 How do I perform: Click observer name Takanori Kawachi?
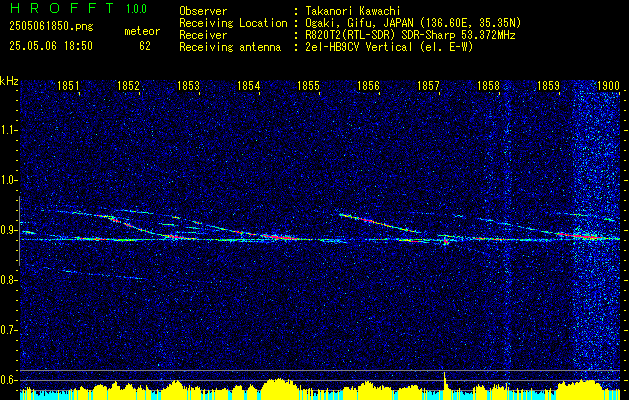coord(353,11)
